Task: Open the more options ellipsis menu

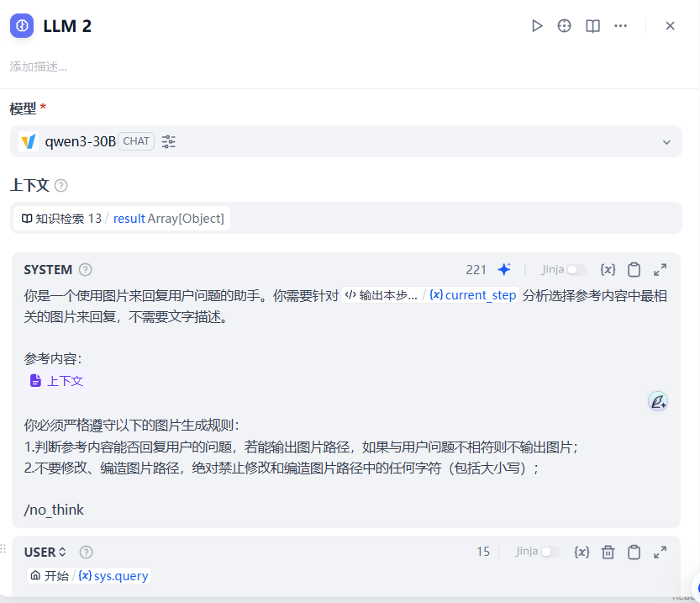Action: (x=620, y=26)
